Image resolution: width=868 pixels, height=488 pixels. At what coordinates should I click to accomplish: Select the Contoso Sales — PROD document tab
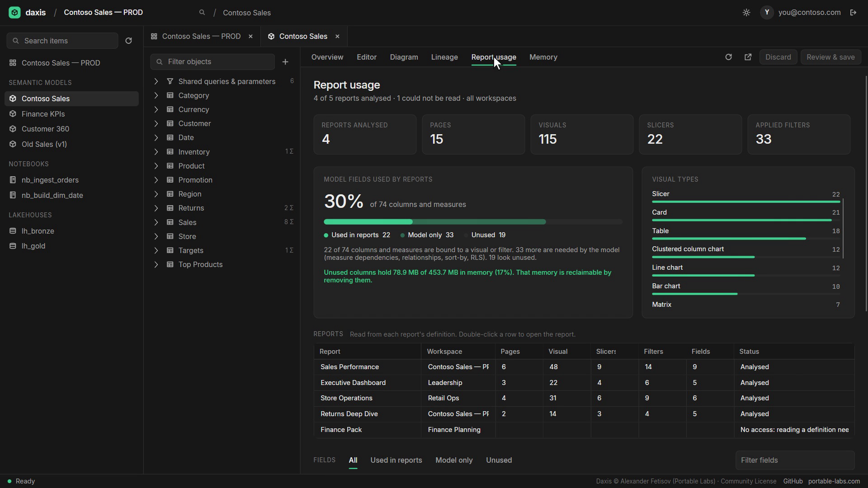point(201,36)
